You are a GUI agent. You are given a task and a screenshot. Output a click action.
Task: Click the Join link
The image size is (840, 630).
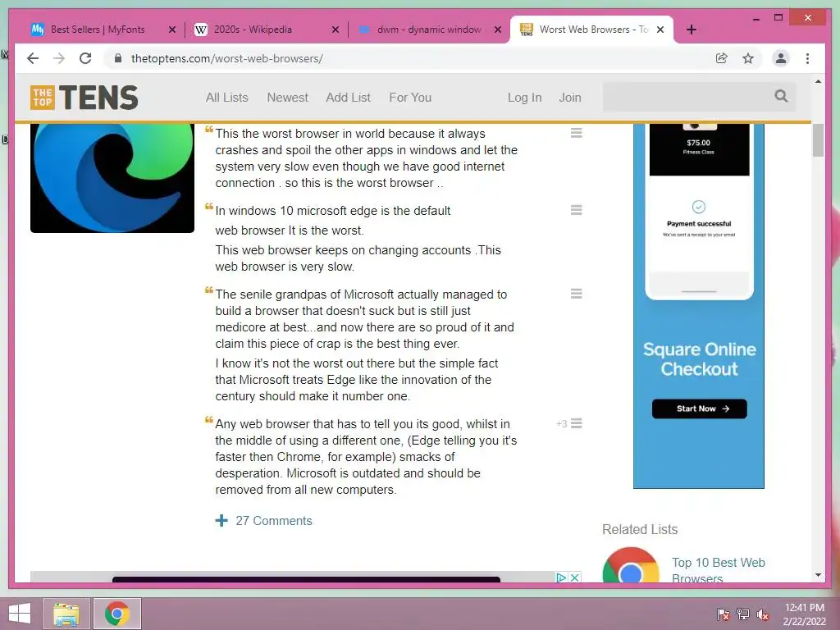click(570, 98)
